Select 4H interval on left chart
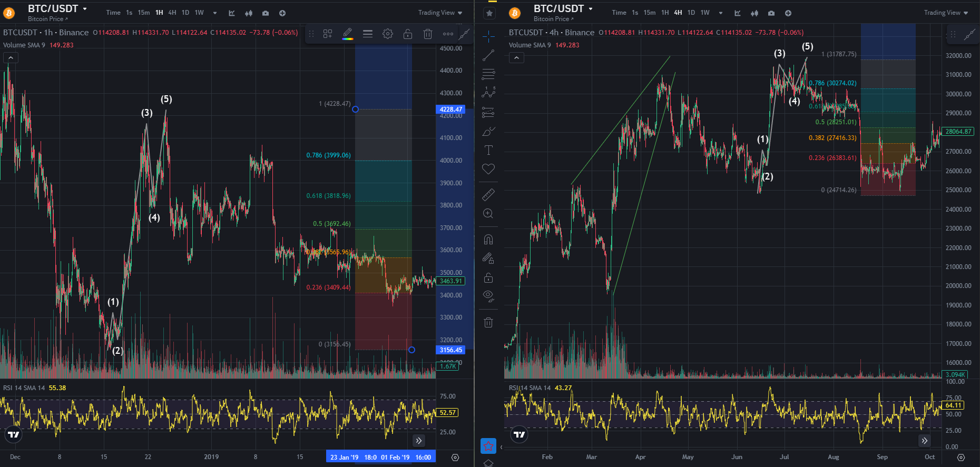Viewport: 980px width, 467px height. [x=172, y=13]
